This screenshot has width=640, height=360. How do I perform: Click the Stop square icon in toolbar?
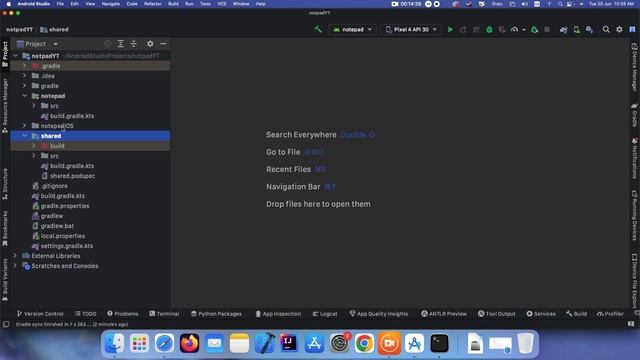(x=547, y=29)
